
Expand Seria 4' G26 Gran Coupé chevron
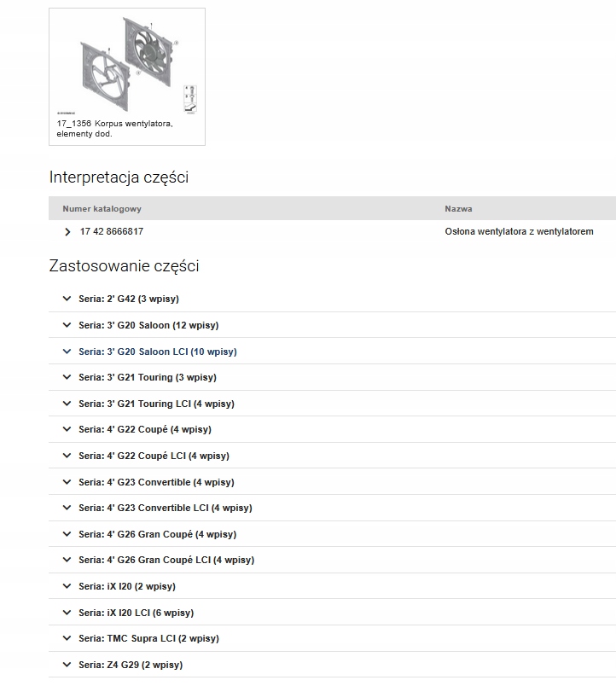67,534
